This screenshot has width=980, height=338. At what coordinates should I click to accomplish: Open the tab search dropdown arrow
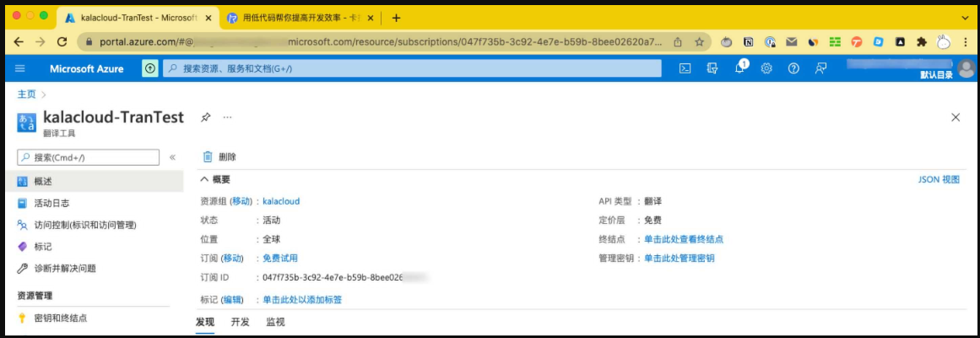click(965, 18)
